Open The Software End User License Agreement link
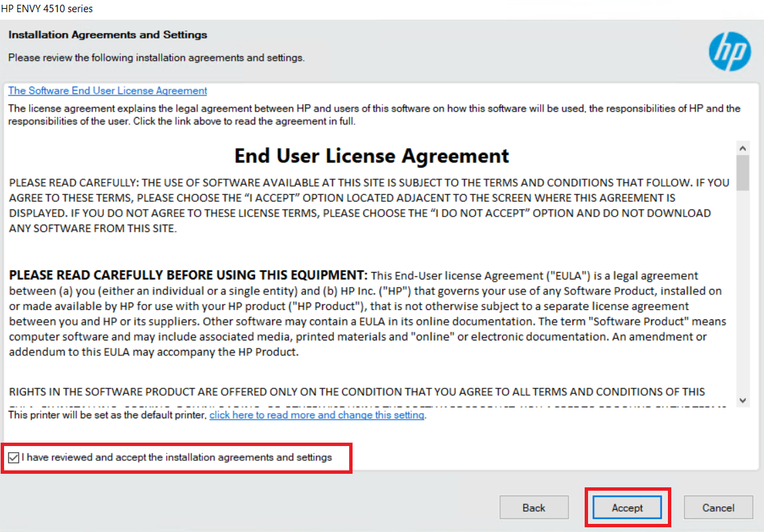Image resolution: width=764 pixels, height=532 pixels. point(108,91)
